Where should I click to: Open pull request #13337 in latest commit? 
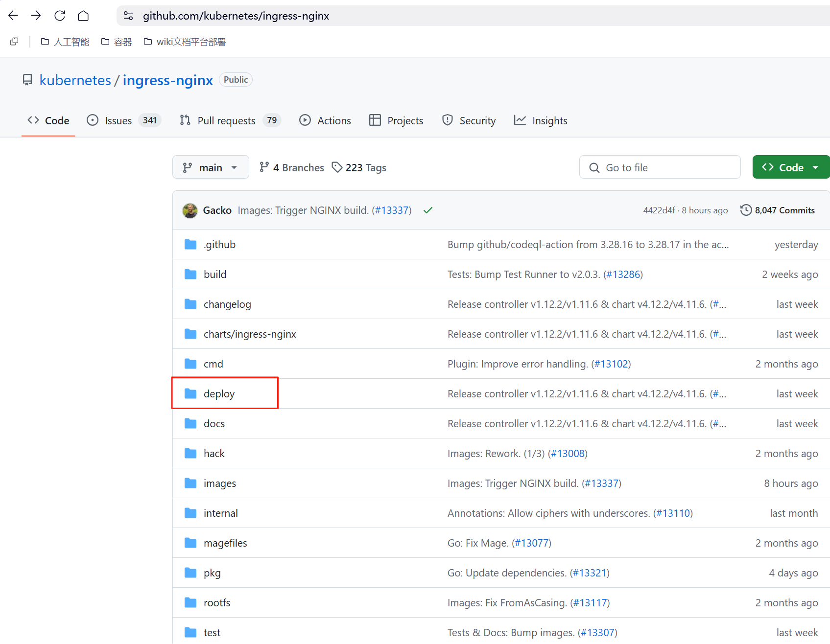pos(392,210)
